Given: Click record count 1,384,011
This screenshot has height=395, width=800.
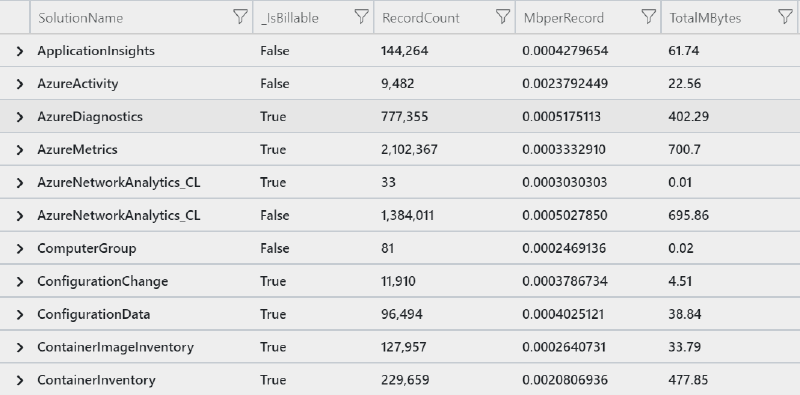Looking at the screenshot, I should (x=408, y=215).
